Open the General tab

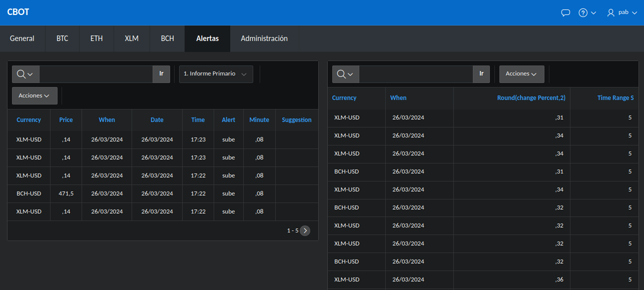(x=22, y=38)
